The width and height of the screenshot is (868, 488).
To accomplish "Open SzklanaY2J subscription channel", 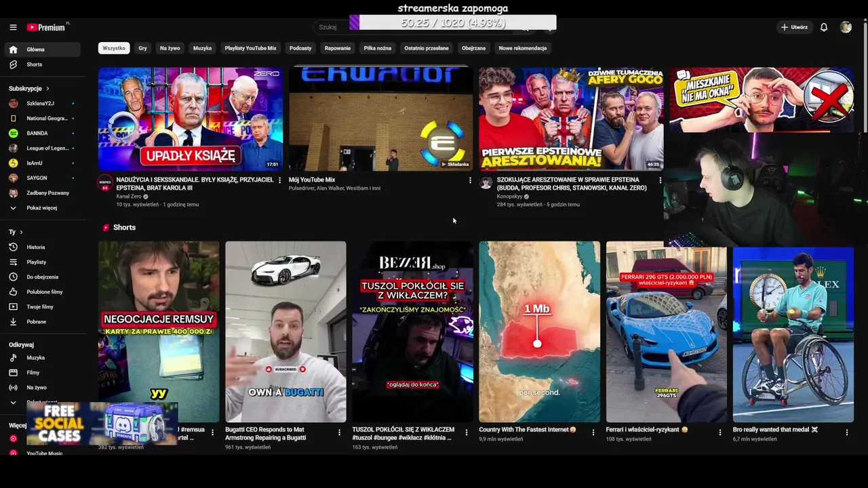I will pyautogui.click(x=42, y=104).
